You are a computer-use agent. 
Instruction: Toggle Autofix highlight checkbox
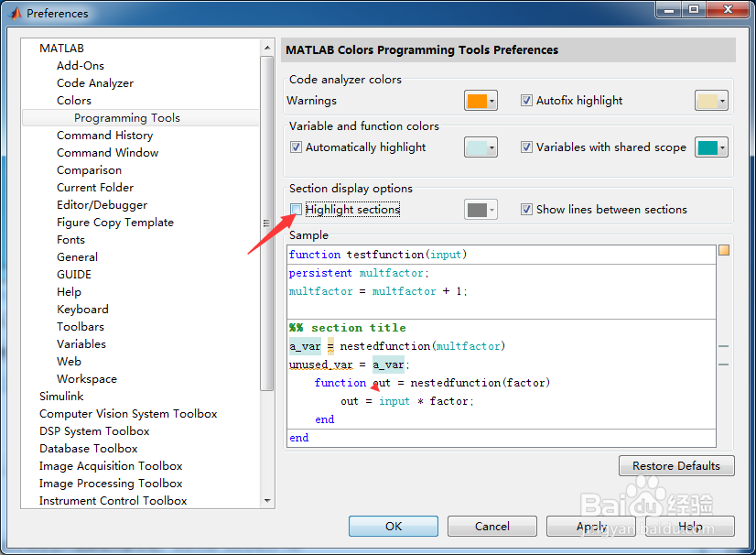[526, 101]
